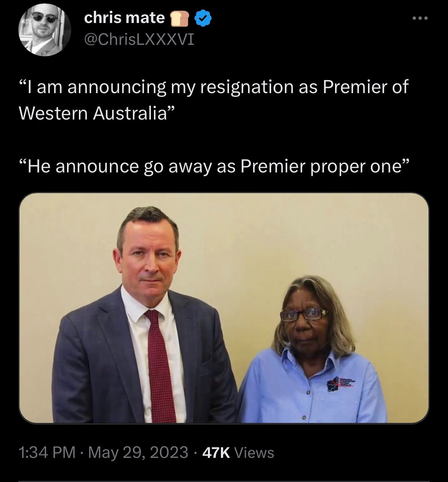
Task: Open the attached photo in full view
Action: click(x=224, y=308)
